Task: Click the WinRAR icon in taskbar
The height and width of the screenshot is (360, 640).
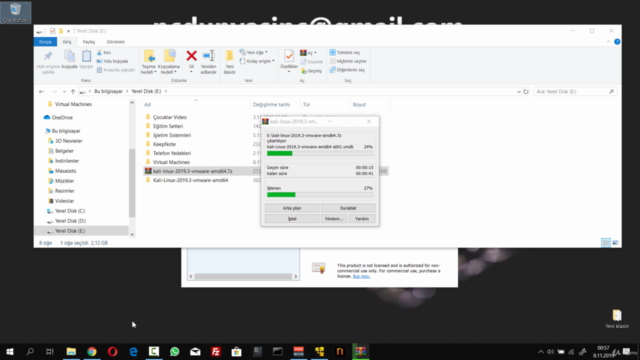Action: 360,351
